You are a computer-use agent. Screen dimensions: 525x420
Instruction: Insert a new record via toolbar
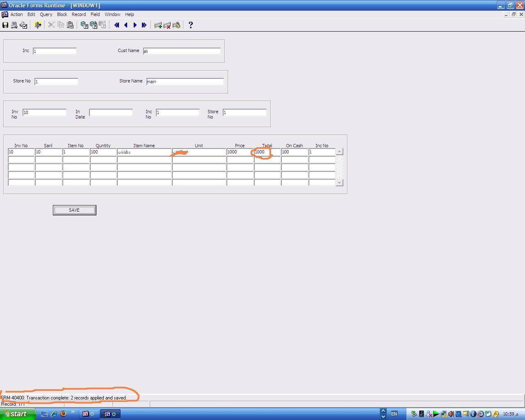coord(158,25)
